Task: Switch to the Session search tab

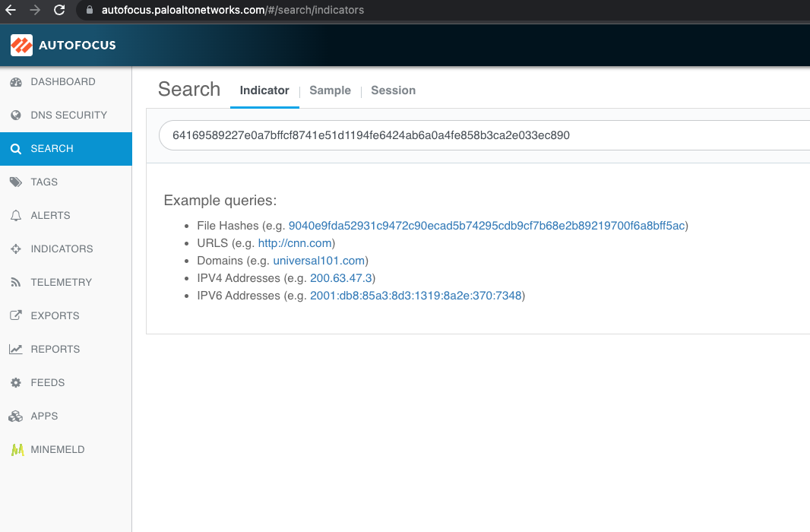Action: tap(393, 90)
